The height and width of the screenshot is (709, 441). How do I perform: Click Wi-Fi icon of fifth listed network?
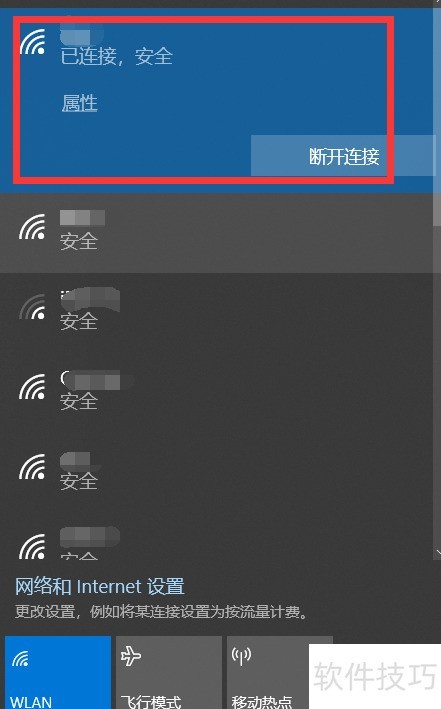click(32, 467)
